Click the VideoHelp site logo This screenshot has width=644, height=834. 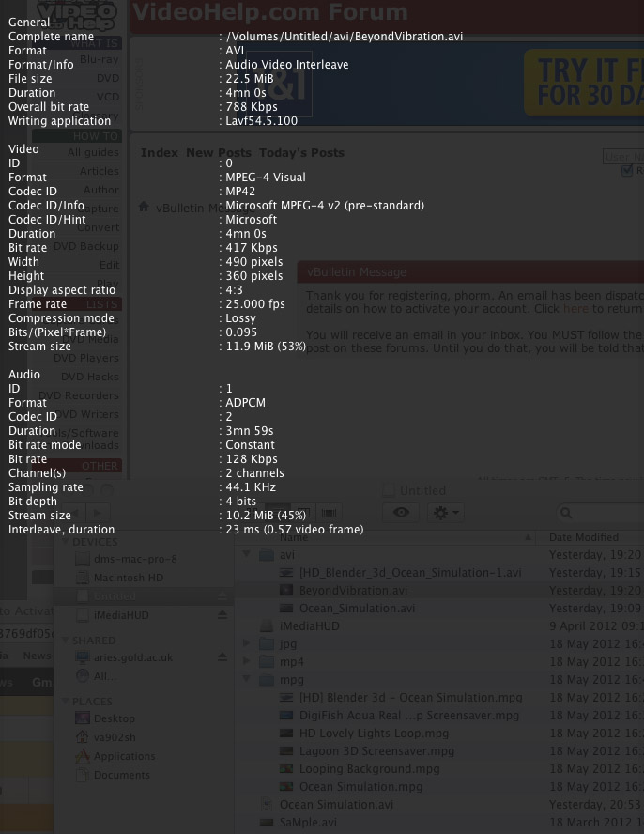click(x=77, y=15)
